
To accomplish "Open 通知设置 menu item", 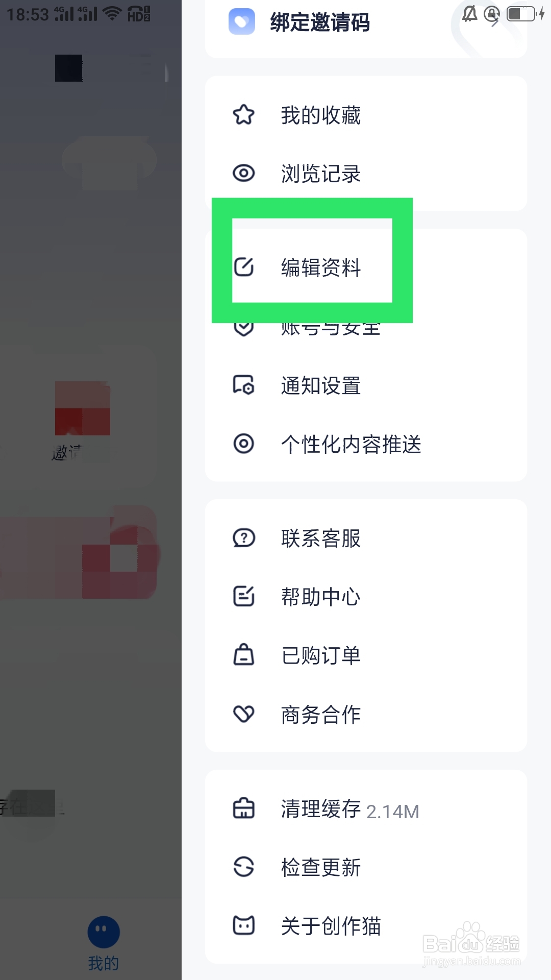I will pyautogui.click(x=366, y=385).
